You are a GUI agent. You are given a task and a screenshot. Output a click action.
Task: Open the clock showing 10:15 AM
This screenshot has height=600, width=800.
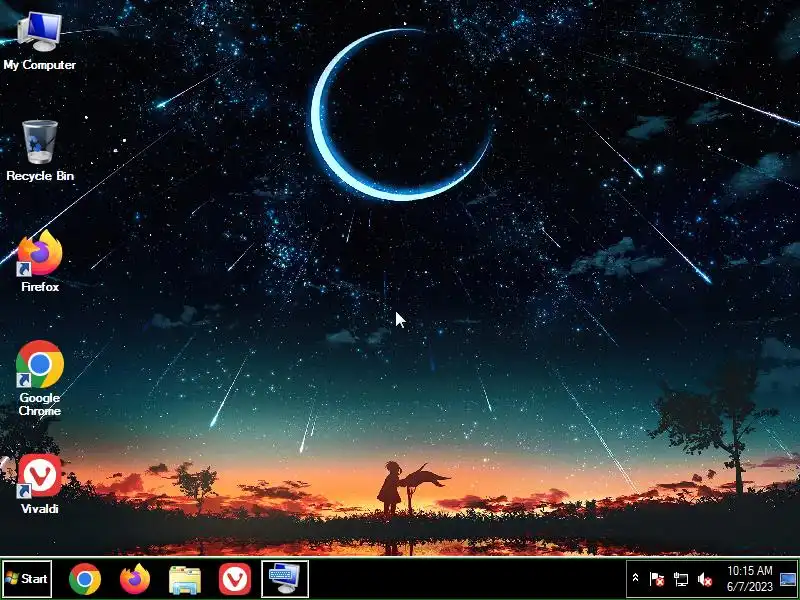pyautogui.click(x=749, y=579)
